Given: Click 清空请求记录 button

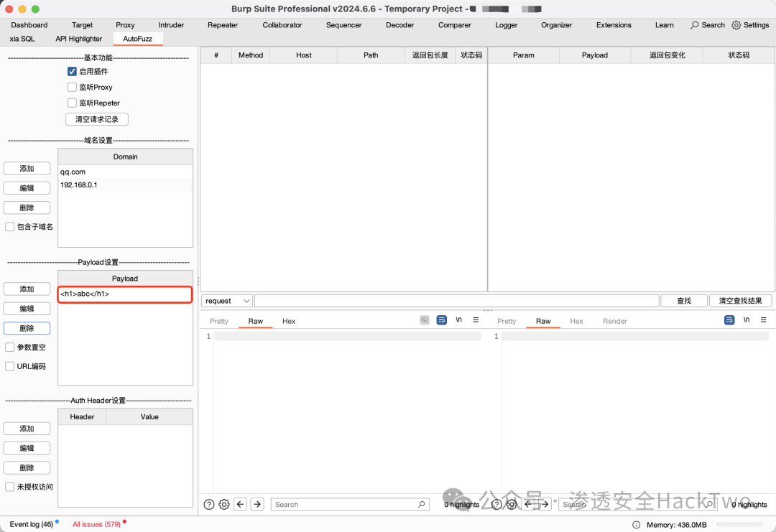Looking at the screenshot, I should [x=97, y=119].
